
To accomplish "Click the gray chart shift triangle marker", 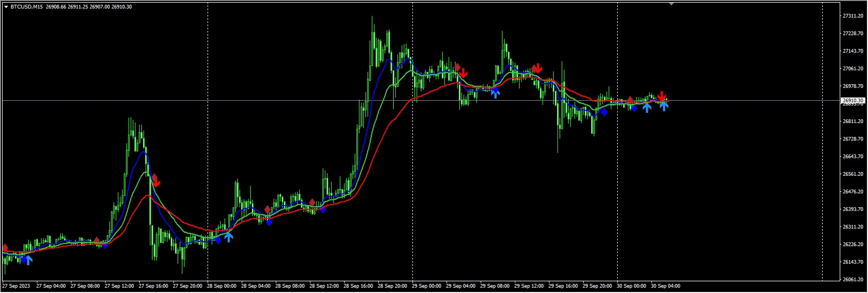I will (x=671, y=4).
